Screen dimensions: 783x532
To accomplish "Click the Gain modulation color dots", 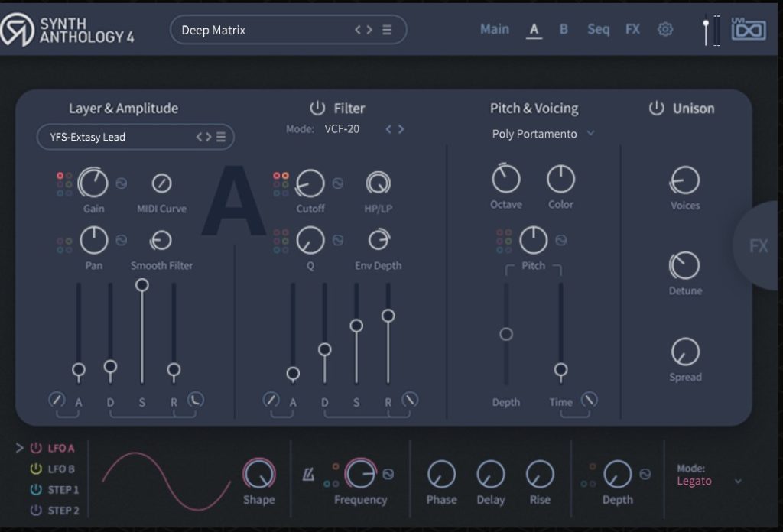I will pos(65,183).
